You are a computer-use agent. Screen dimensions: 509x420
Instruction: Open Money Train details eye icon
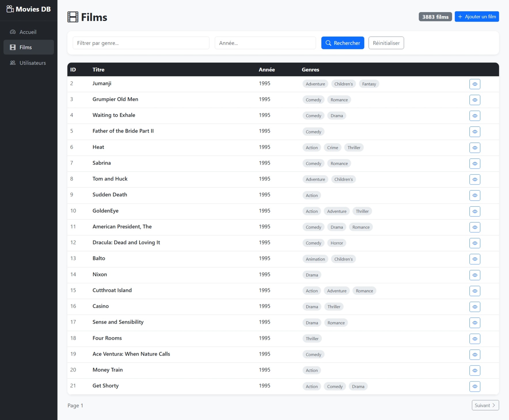tap(475, 370)
